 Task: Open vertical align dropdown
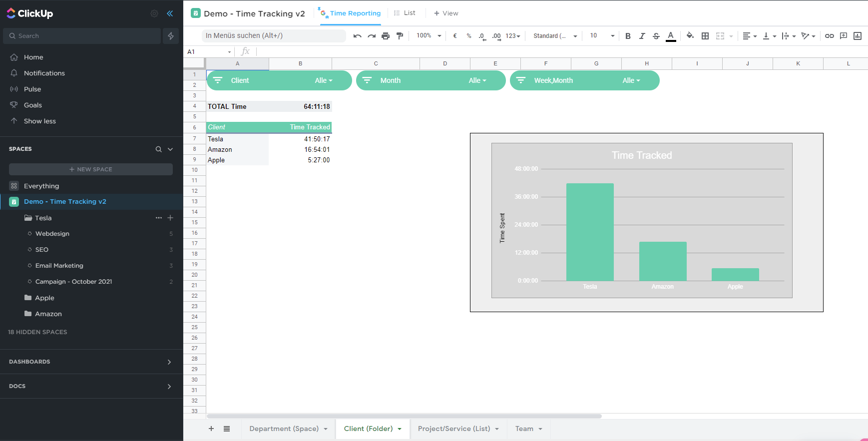(770, 36)
